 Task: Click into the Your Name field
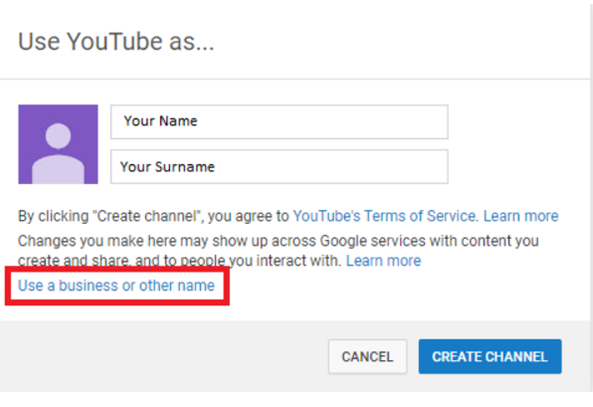tap(279, 122)
